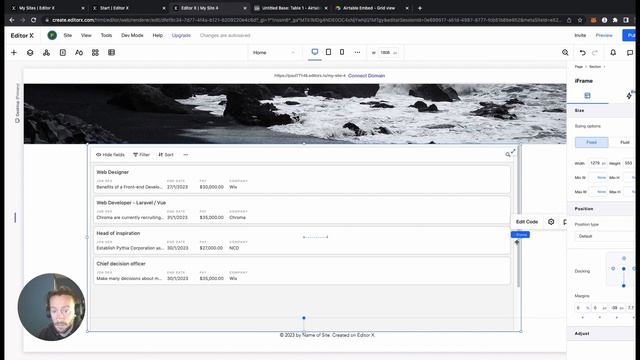Click the Height value field

point(629,163)
